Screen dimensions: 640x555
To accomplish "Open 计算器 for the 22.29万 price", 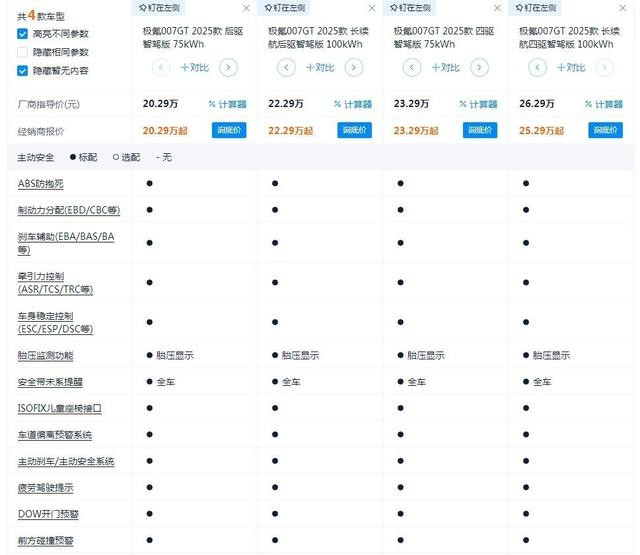I will click(353, 104).
